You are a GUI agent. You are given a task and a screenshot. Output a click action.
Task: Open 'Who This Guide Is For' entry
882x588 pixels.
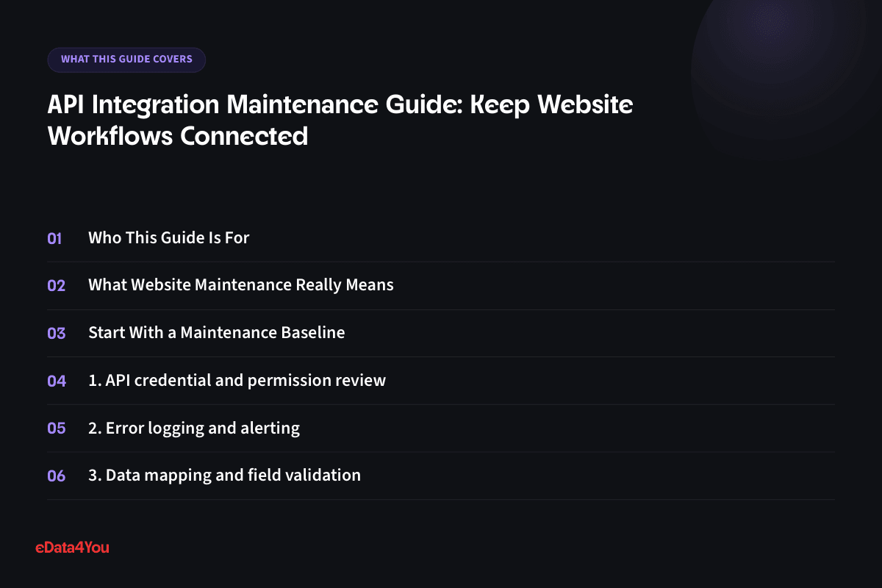(169, 238)
